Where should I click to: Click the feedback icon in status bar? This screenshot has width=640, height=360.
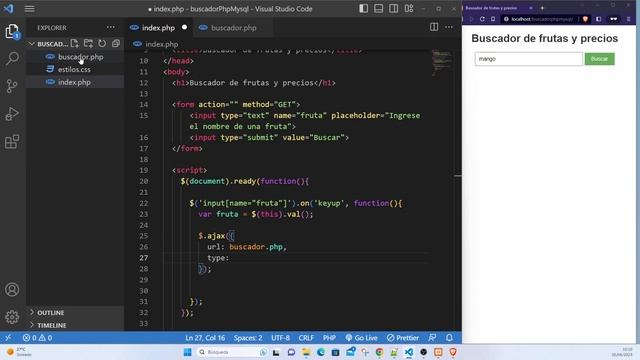click(x=432, y=338)
